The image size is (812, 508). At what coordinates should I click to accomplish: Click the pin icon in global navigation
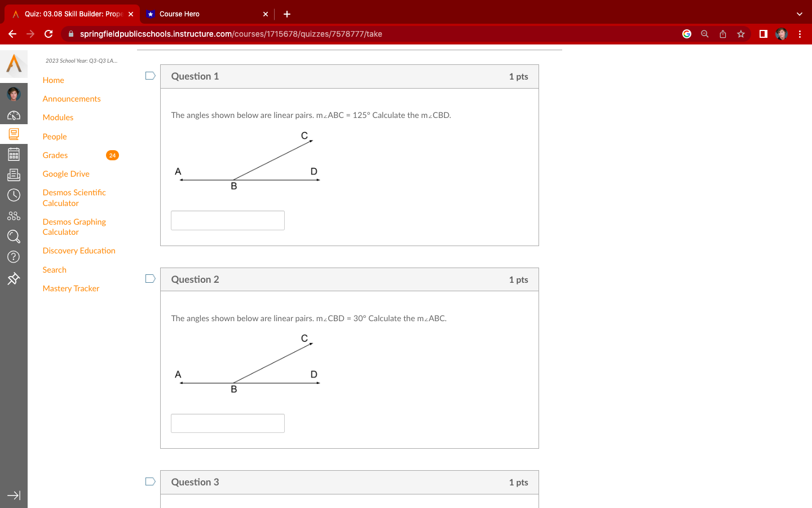[14, 278]
